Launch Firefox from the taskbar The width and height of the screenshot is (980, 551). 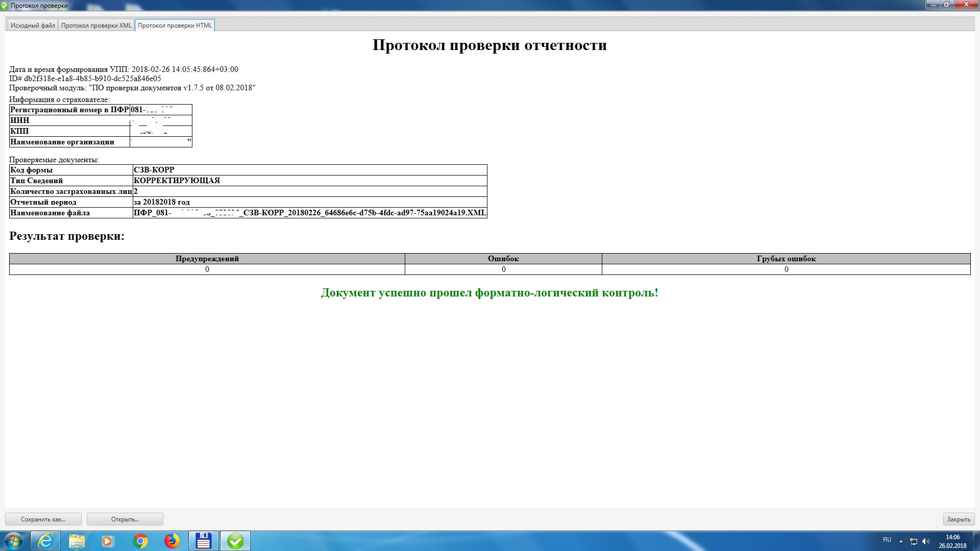[172, 541]
